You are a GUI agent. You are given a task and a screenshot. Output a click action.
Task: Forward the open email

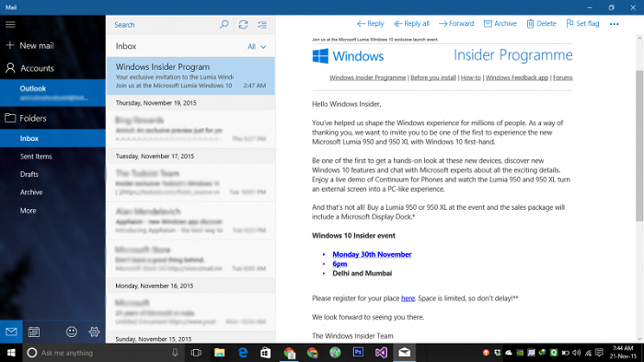(x=456, y=24)
